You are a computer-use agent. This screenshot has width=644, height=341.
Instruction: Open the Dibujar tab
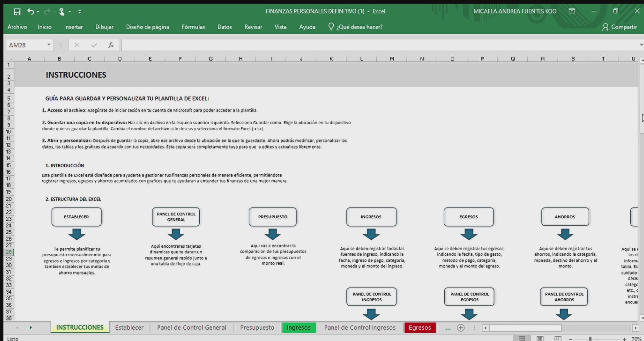(x=104, y=27)
